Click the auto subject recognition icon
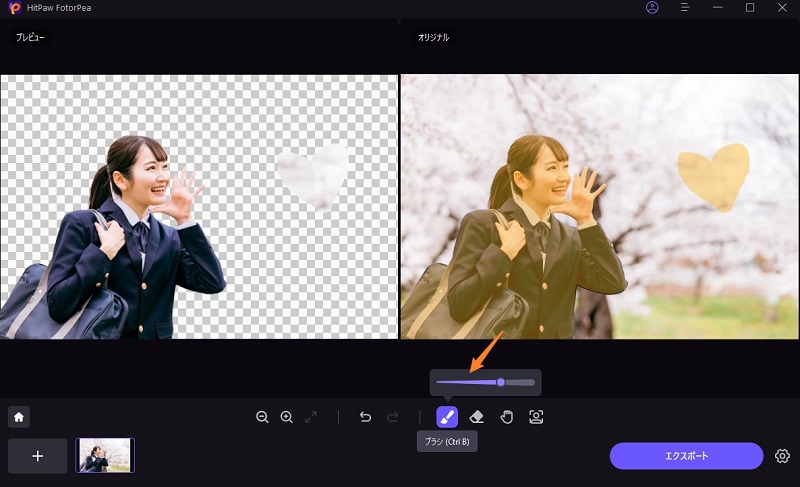 [x=536, y=417]
